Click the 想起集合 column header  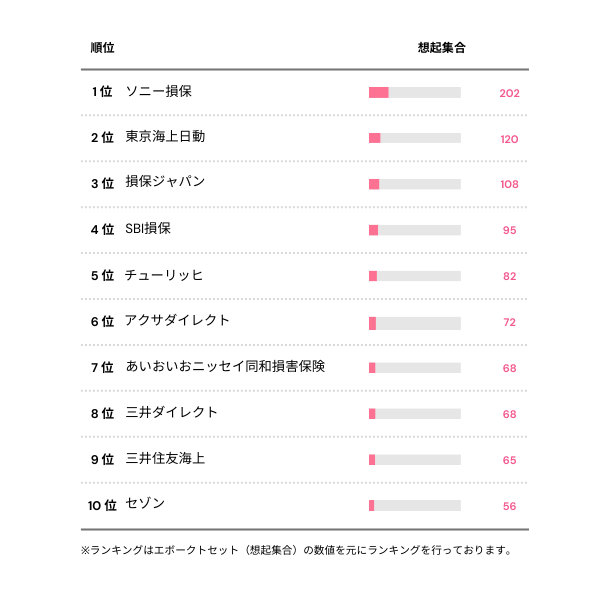441,47
